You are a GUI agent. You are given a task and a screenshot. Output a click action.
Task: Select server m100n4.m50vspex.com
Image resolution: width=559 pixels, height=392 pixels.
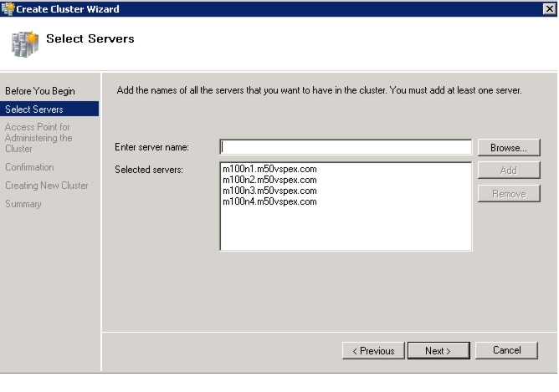tap(269, 201)
